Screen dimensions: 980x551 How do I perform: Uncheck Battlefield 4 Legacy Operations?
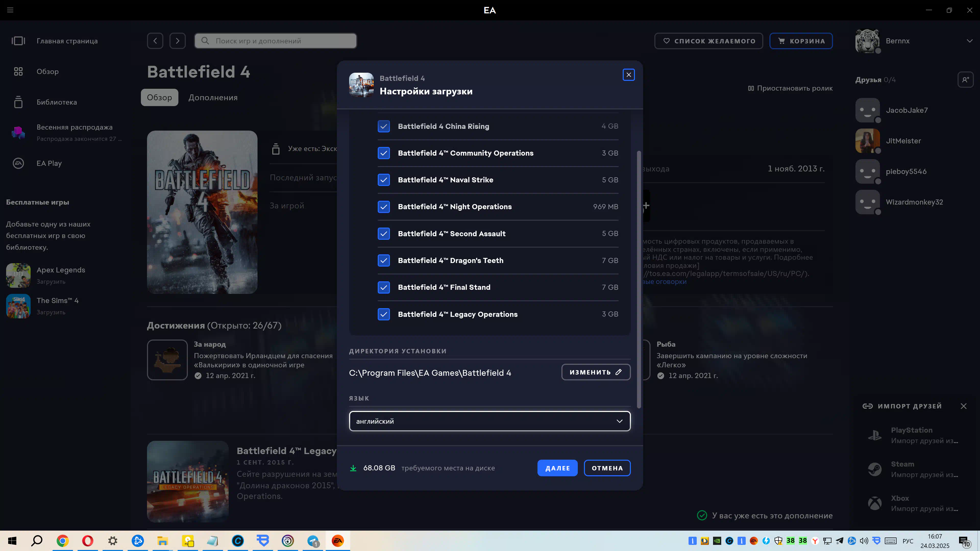click(x=384, y=314)
